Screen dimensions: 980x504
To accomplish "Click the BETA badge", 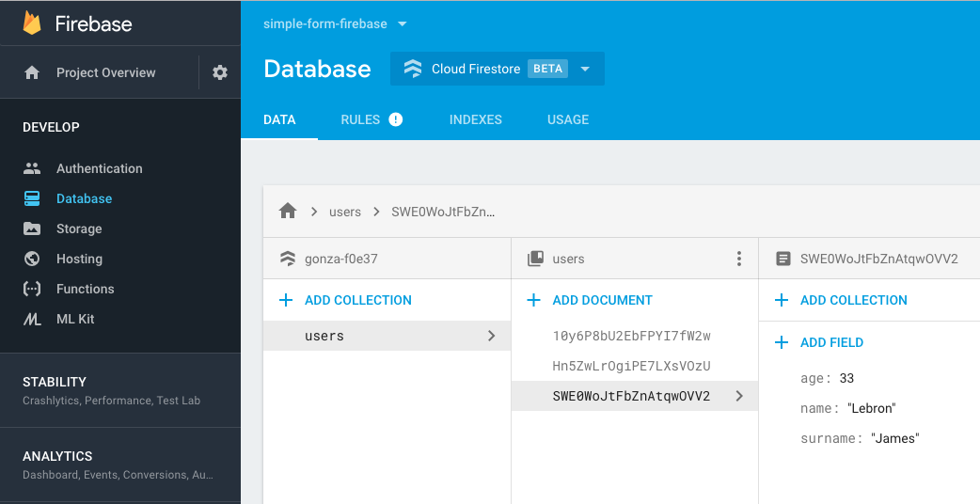I will pyautogui.click(x=547, y=69).
